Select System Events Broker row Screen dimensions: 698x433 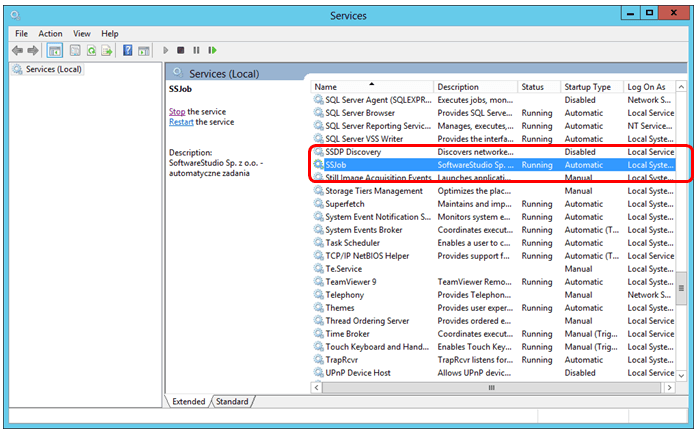(x=493, y=230)
